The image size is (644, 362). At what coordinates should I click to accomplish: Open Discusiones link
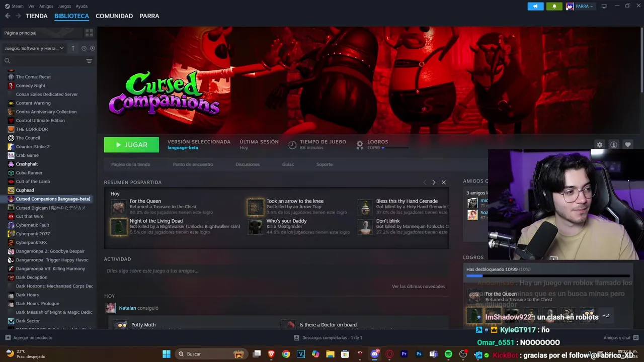point(248,164)
